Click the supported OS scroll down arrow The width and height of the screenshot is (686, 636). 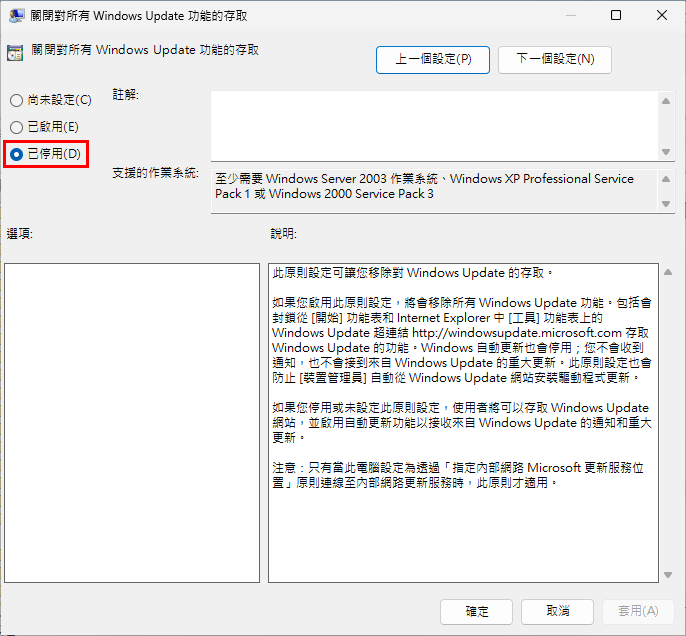click(666, 204)
